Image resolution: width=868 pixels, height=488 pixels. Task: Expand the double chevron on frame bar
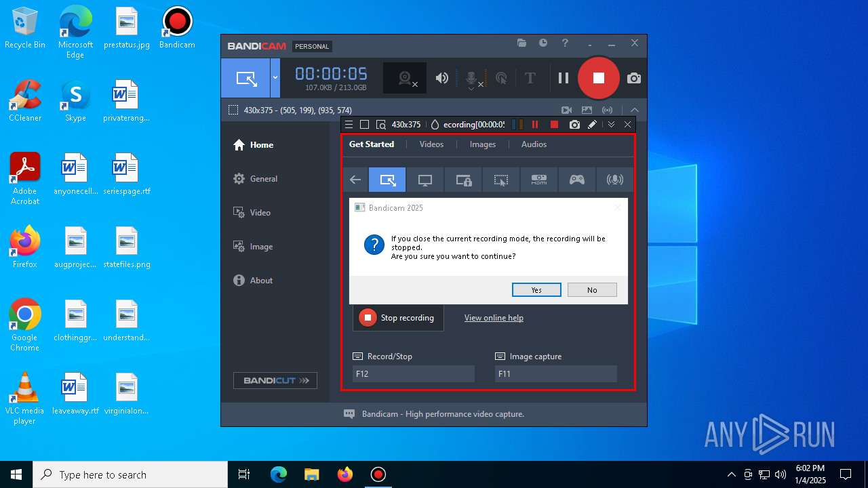tap(611, 125)
